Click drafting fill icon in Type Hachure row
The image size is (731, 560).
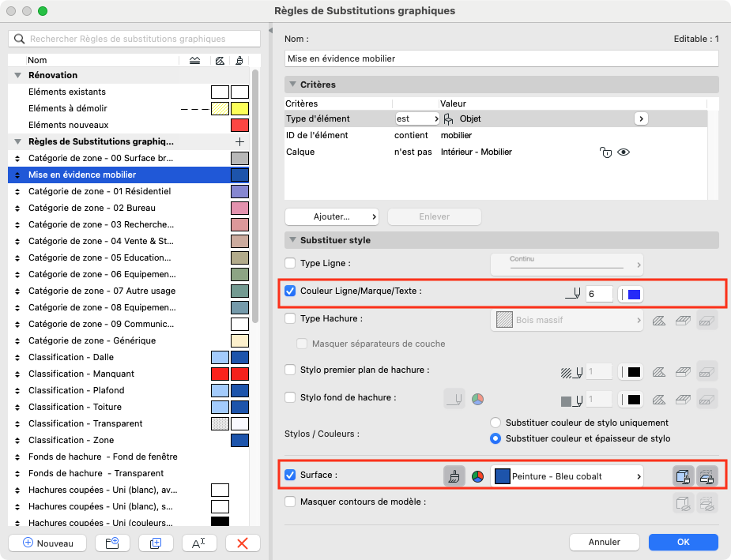707,321
